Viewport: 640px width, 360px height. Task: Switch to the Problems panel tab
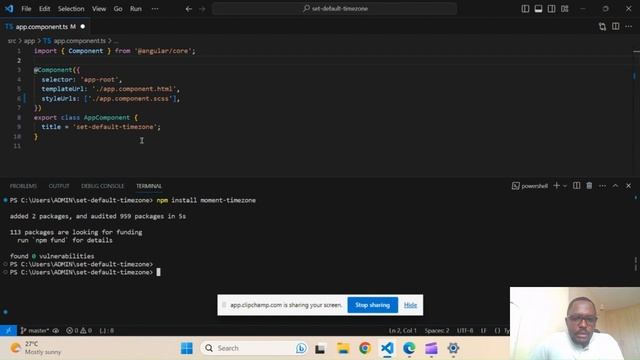coord(23,186)
